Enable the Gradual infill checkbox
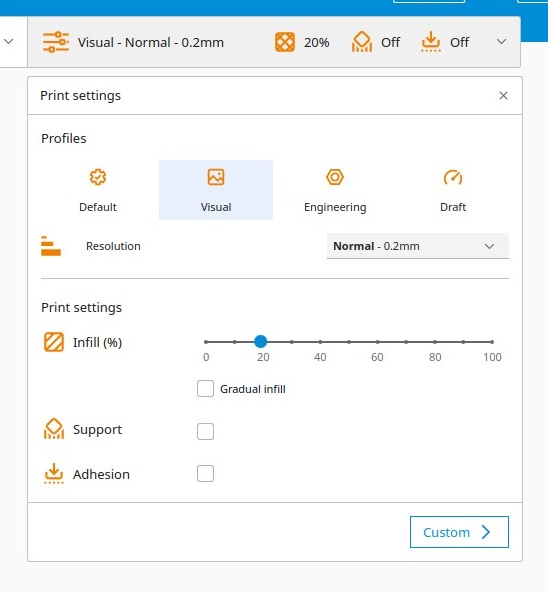The image size is (548, 592). pyautogui.click(x=205, y=388)
